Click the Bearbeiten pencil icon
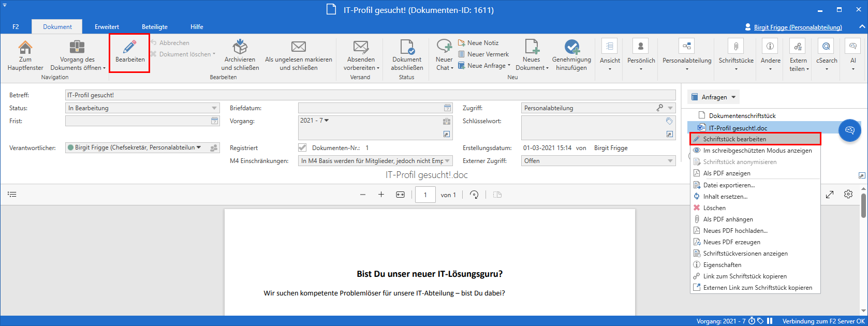This screenshot has height=326, width=868. pos(129,48)
